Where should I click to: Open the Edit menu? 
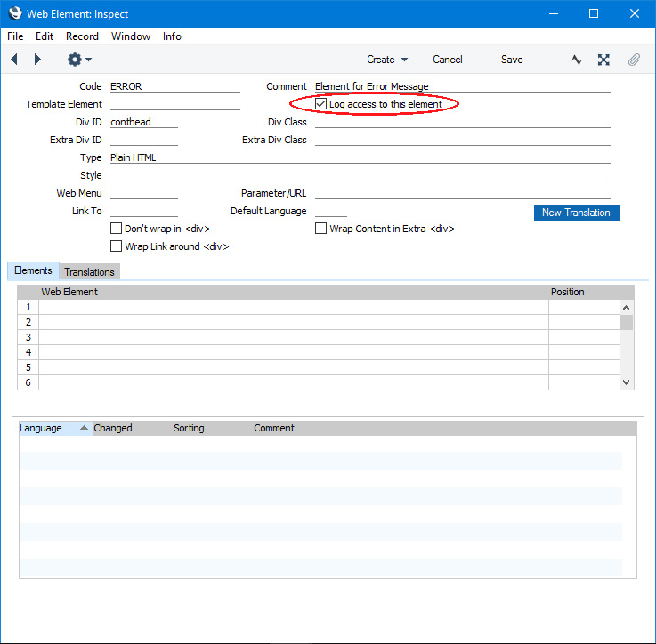point(45,36)
